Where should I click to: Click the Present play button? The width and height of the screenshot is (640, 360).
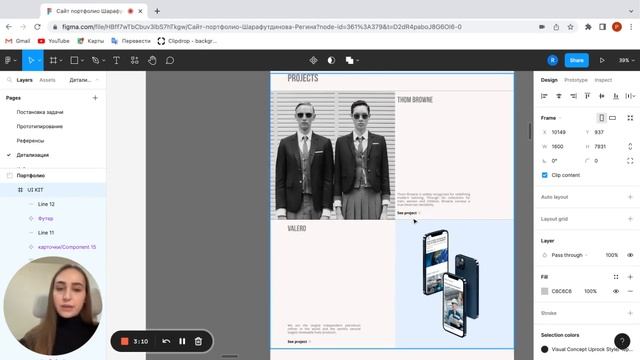[602, 60]
